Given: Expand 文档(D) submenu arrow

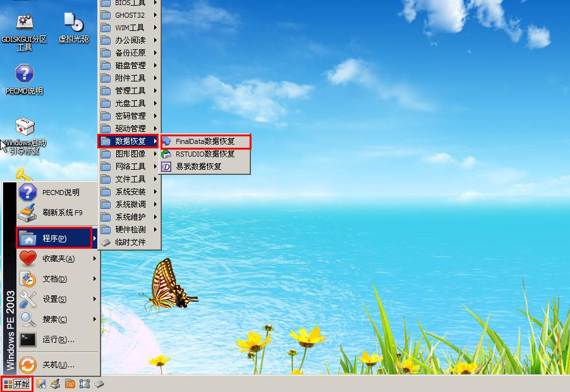Looking at the screenshot, I should (x=94, y=279).
